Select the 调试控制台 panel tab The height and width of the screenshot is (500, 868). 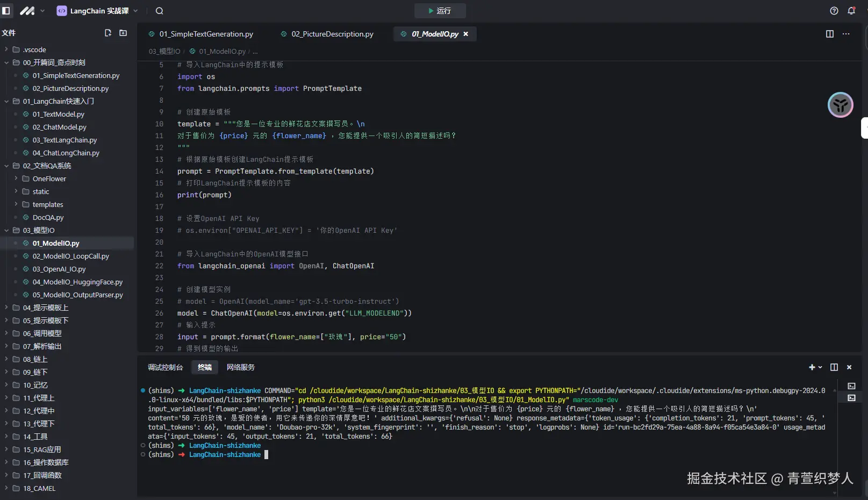click(x=165, y=367)
